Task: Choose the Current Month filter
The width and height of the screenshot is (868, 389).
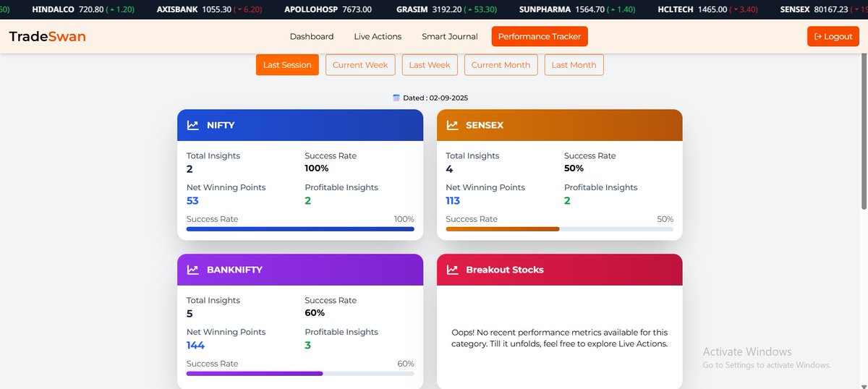Action: click(x=501, y=64)
